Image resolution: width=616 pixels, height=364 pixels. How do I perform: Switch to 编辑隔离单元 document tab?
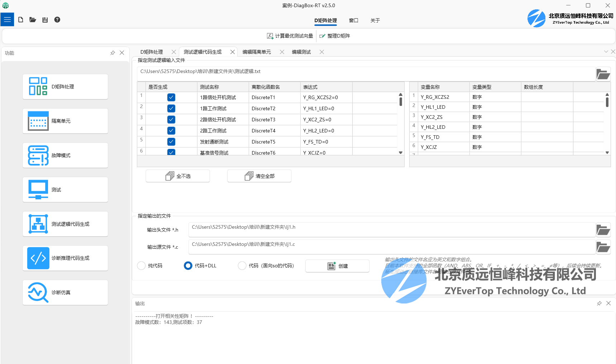257,52
